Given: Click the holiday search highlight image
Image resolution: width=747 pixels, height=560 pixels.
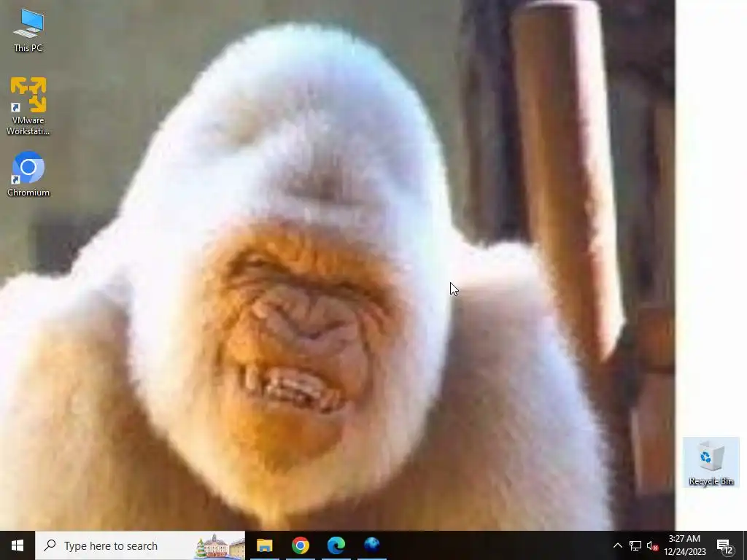Looking at the screenshot, I should coord(219,546).
